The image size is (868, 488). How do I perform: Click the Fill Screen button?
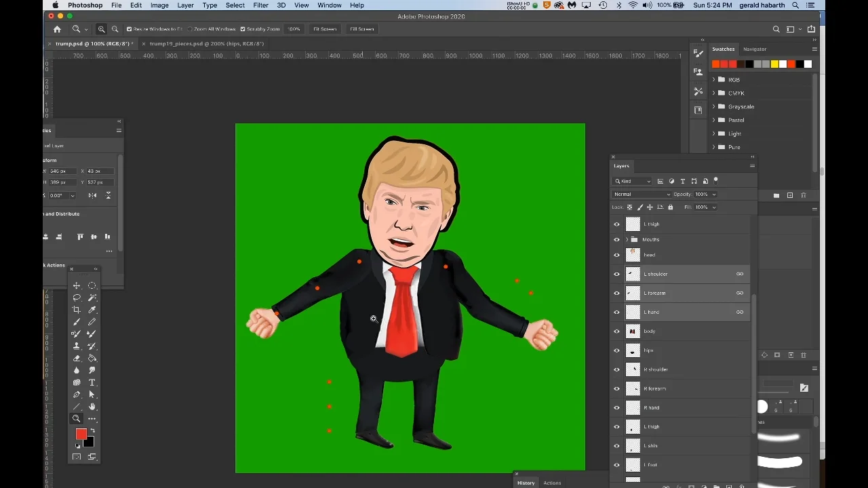[x=361, y=29]
